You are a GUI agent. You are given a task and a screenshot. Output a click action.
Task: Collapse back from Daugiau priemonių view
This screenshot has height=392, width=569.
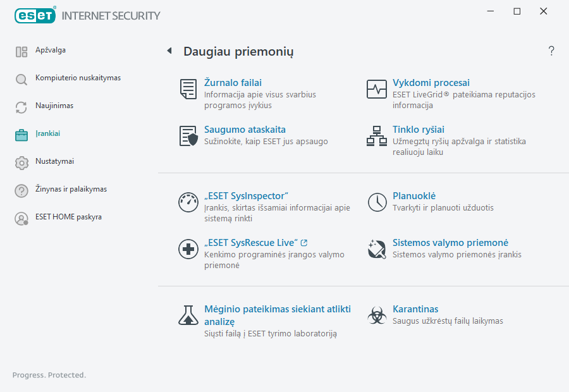(x=169, y=50)
